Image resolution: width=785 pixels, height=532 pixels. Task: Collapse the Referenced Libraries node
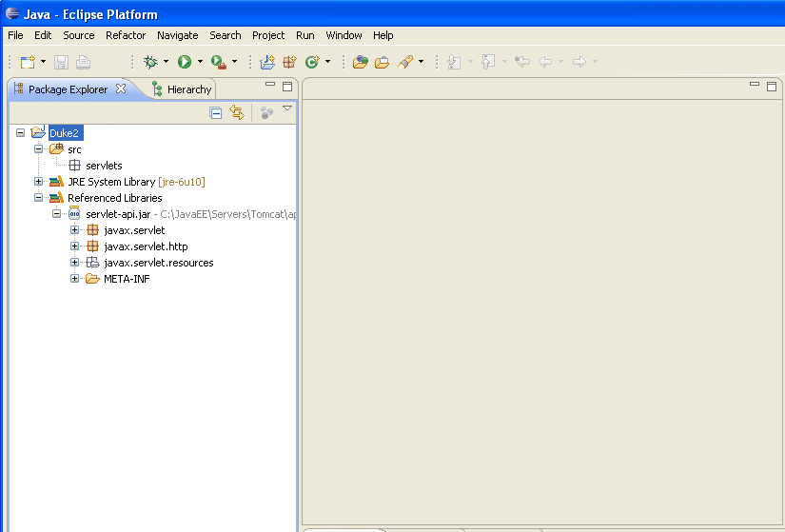39,197
